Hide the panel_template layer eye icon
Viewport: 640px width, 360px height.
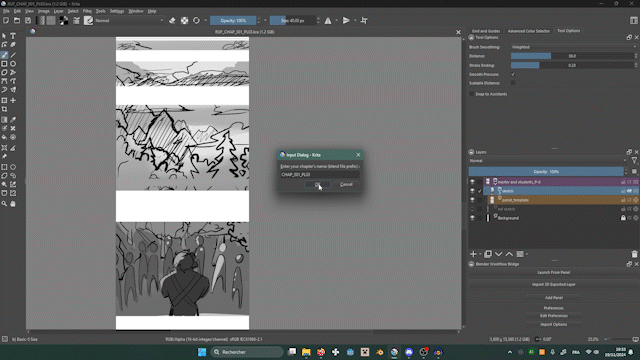click(472, 200)
